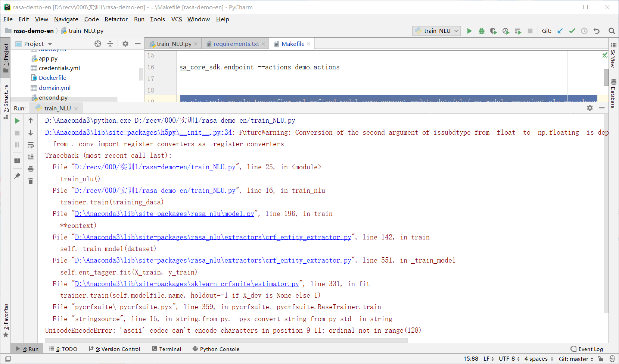Click the console horizontal scrollbar
Viewport: 619px width, 364px height.
pyautogui.click(x=226, y=340)
